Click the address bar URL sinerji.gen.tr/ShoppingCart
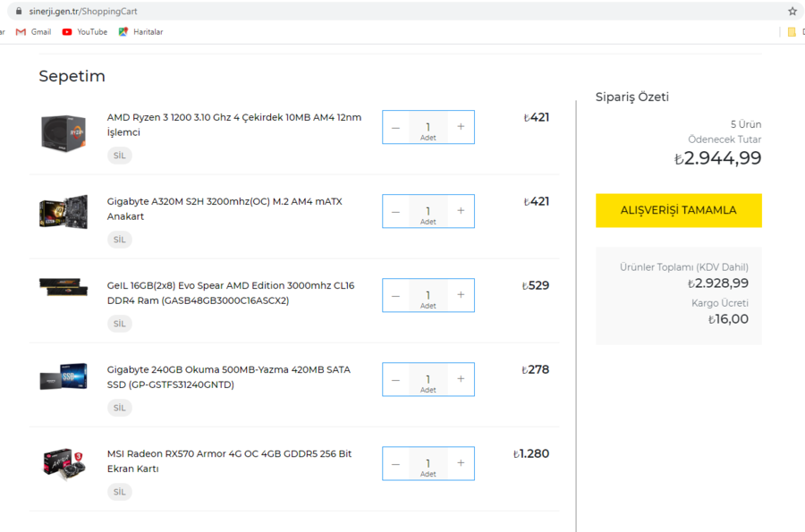The image size is (805, 532). 83,12
